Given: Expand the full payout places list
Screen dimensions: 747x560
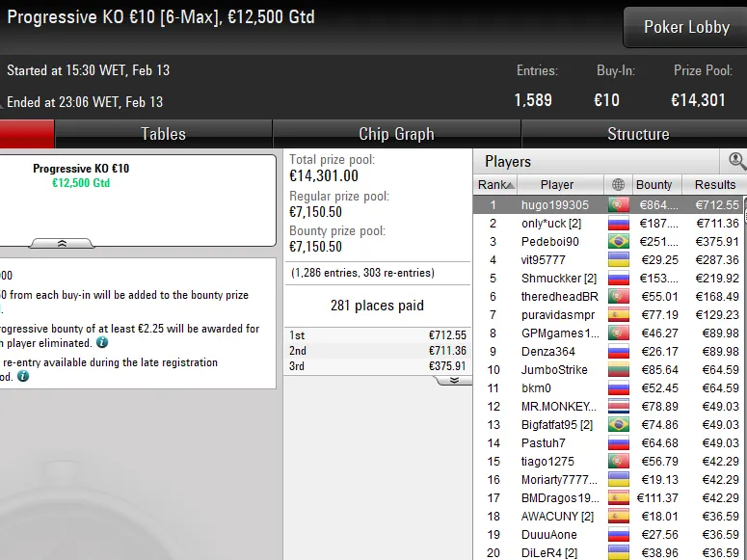Looking at the screenshot, I should [454, 380].
